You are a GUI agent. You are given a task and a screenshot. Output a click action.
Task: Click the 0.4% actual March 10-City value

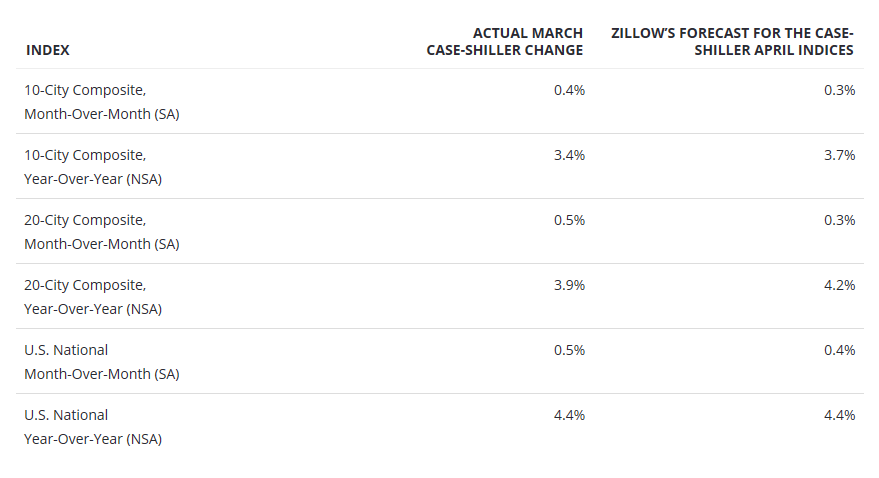[569, 90]
